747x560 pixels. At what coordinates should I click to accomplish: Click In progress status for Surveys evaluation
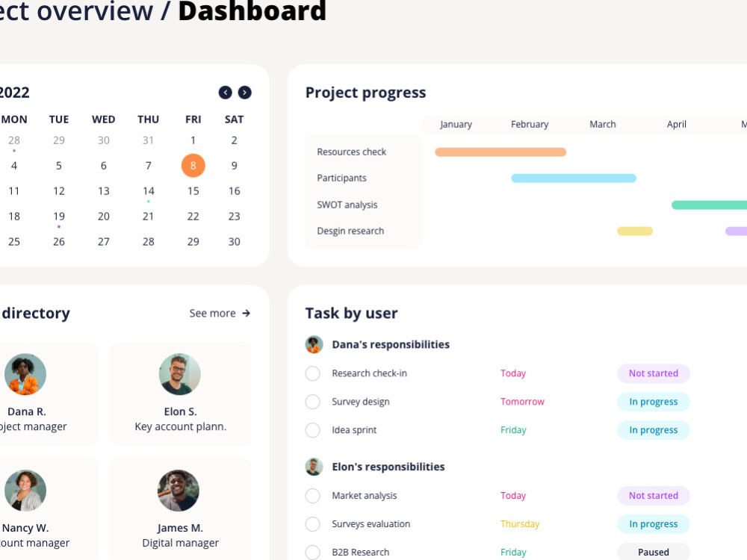click(x=654, y=524)
